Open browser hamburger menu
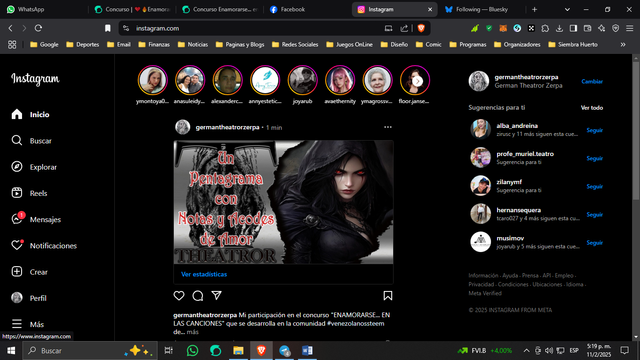This screenshot has height=360, width=640. pos(630,28)
